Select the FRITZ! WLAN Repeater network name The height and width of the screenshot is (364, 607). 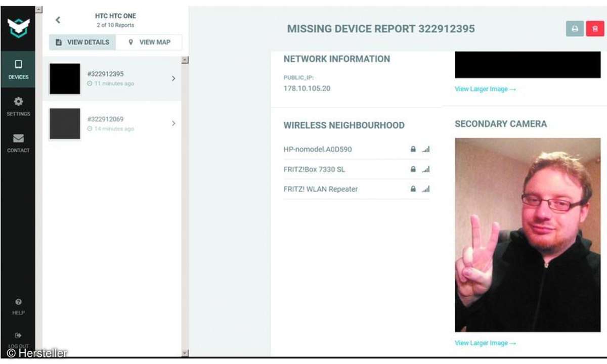(x=321, y=189)
